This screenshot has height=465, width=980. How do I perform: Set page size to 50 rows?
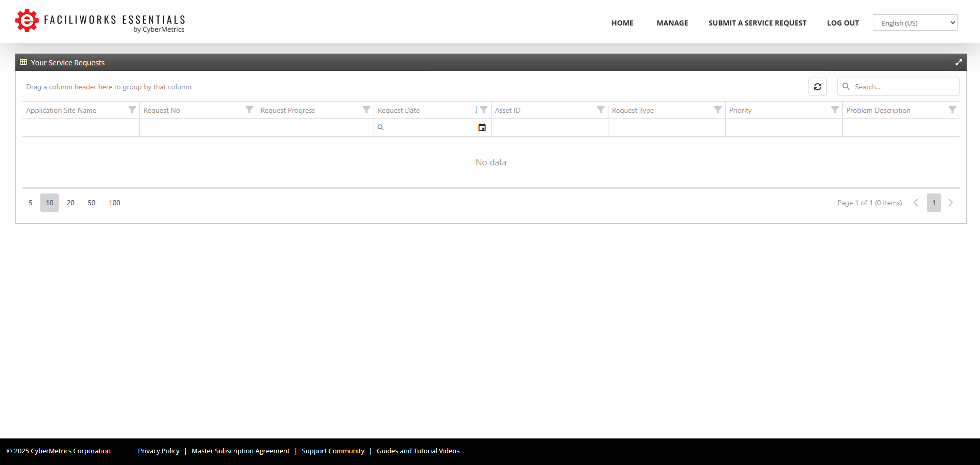(x=91, y=203)
